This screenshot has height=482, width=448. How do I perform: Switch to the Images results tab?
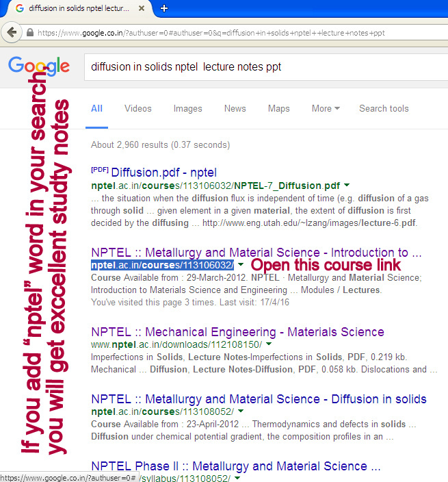click(187, 108)
